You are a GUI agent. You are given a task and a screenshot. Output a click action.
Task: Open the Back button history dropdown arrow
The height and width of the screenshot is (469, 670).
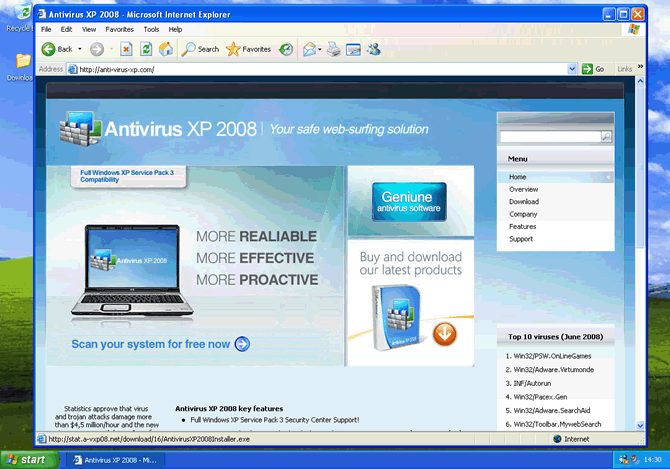click(79, 49)
